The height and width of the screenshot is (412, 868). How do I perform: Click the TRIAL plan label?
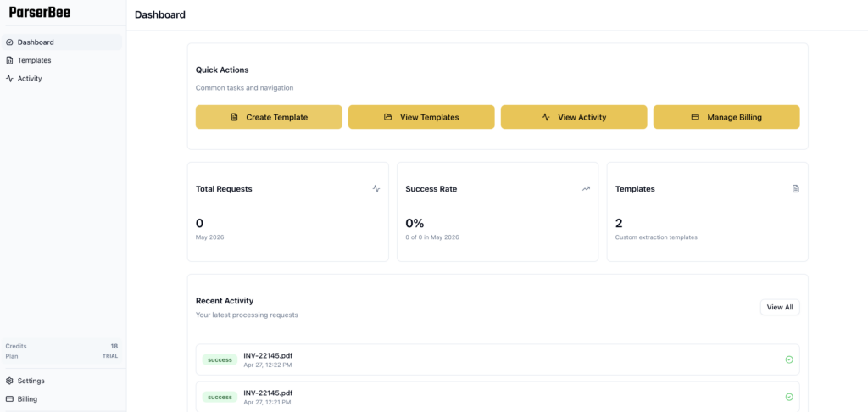pyautogui.click(x=110, y=356)
